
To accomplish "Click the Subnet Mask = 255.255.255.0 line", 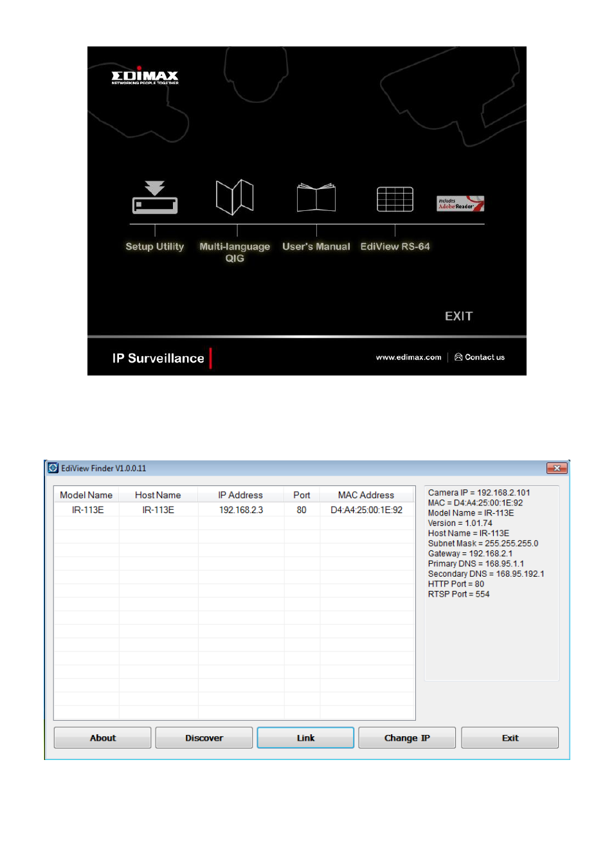I will point(483,543).
